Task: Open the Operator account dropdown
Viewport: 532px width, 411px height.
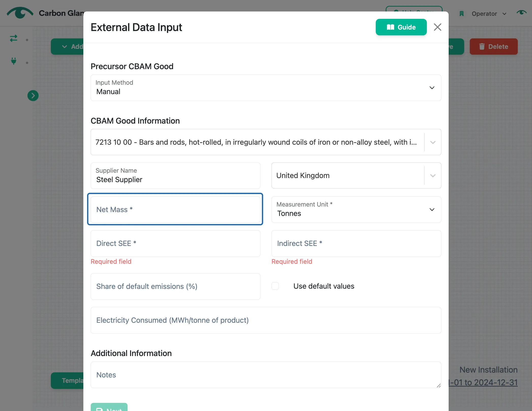Action: 489,14
